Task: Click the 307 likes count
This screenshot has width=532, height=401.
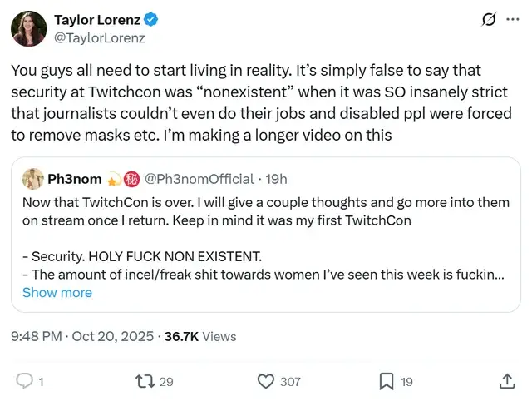Action: (x=290, y=381)
